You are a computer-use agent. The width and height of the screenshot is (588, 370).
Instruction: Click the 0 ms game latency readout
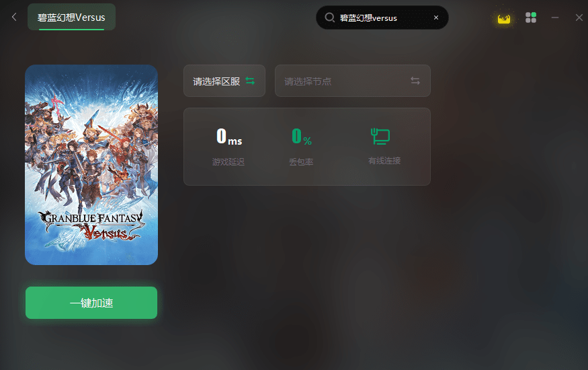point(229,137)
